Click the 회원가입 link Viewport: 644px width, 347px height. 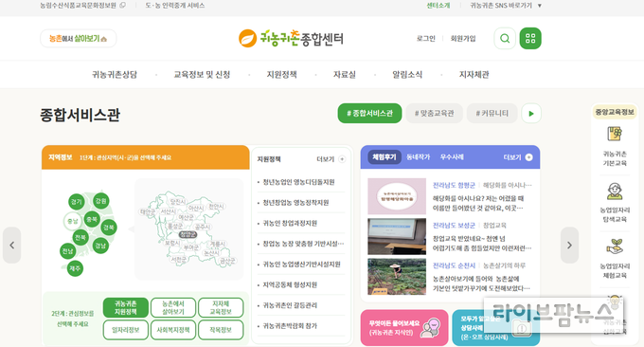(x=463, y=38)
